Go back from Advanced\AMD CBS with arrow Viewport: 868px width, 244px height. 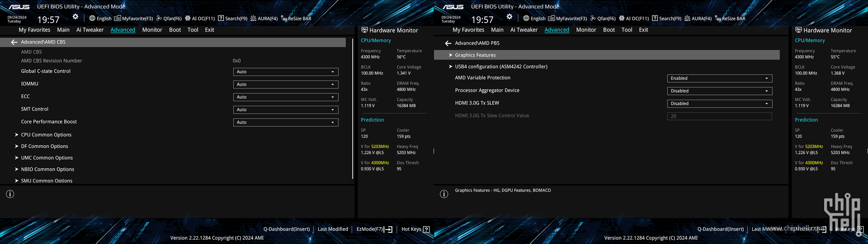tap(14, 42)
